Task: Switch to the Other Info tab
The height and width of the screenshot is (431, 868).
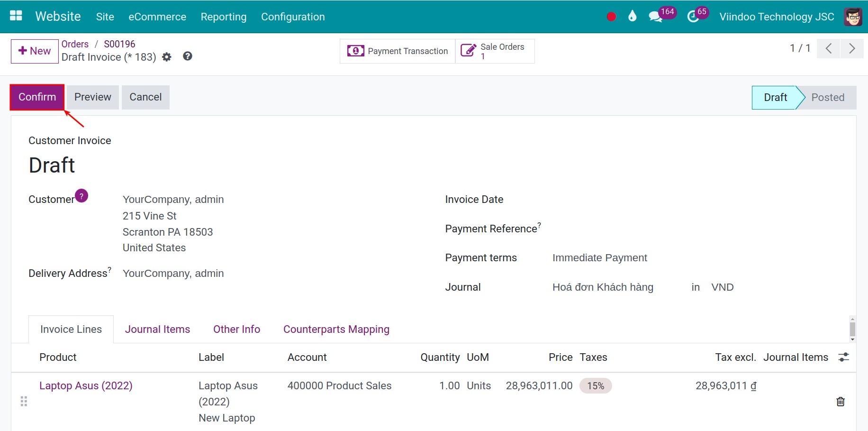Action: (x=236, y=330)
